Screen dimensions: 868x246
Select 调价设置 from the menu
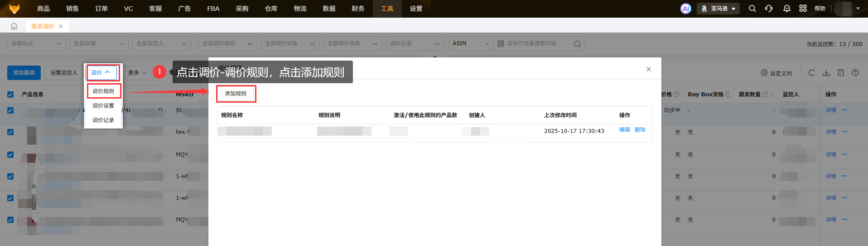point(103,106)
